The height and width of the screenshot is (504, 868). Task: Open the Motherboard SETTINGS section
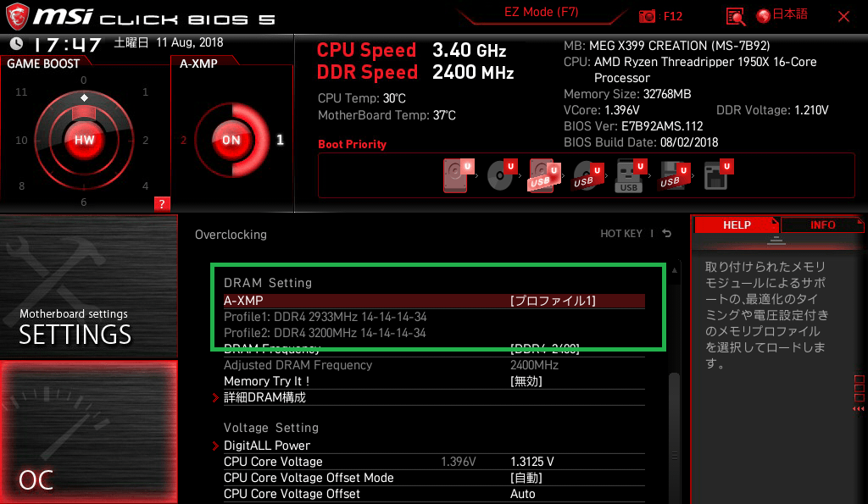[88, 286]
